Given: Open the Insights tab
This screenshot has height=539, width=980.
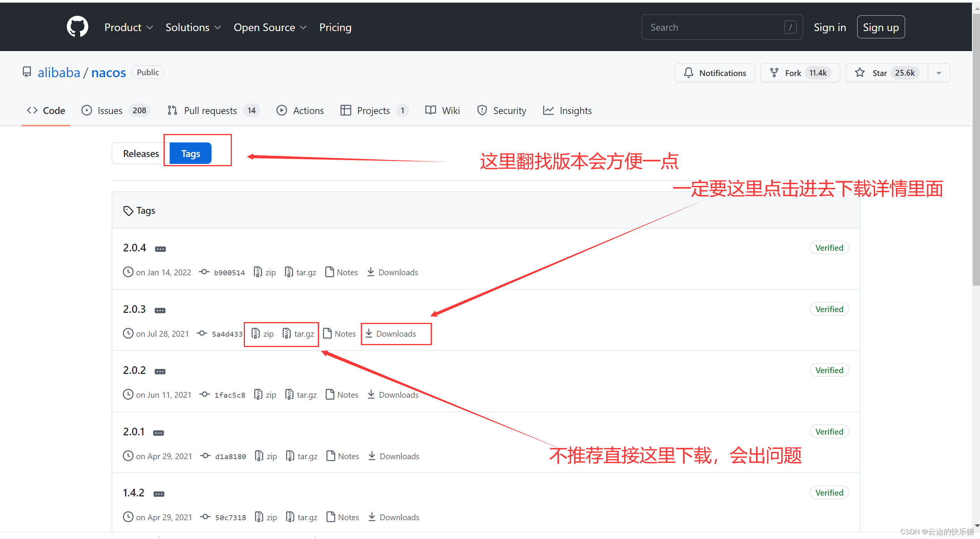Looking at the screenshot, I should coord(567,111).
